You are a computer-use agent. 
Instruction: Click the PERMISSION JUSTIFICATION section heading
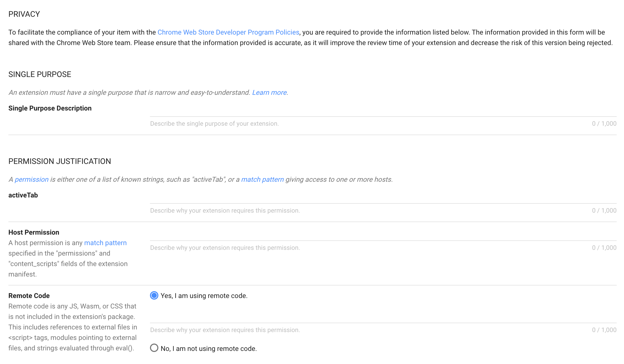60,161
